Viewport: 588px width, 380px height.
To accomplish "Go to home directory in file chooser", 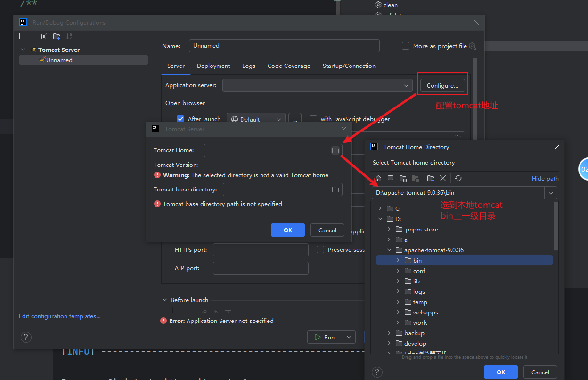I will 378,178.
